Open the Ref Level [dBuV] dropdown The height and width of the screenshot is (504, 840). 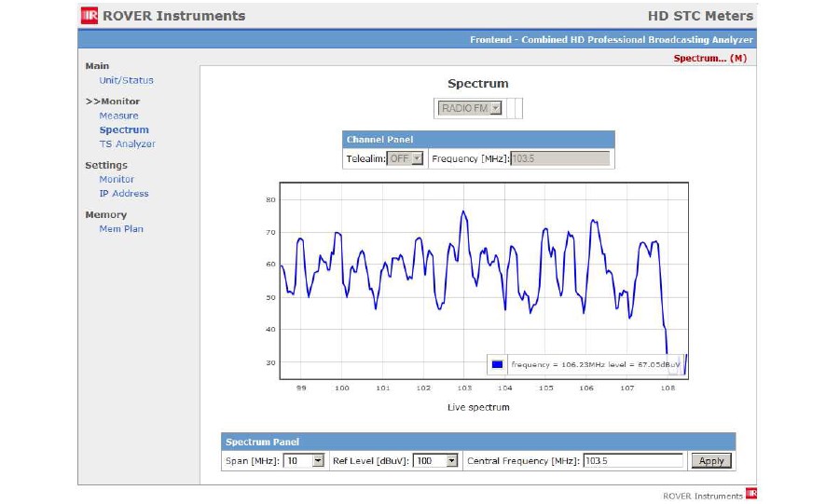tap(435, 460)
